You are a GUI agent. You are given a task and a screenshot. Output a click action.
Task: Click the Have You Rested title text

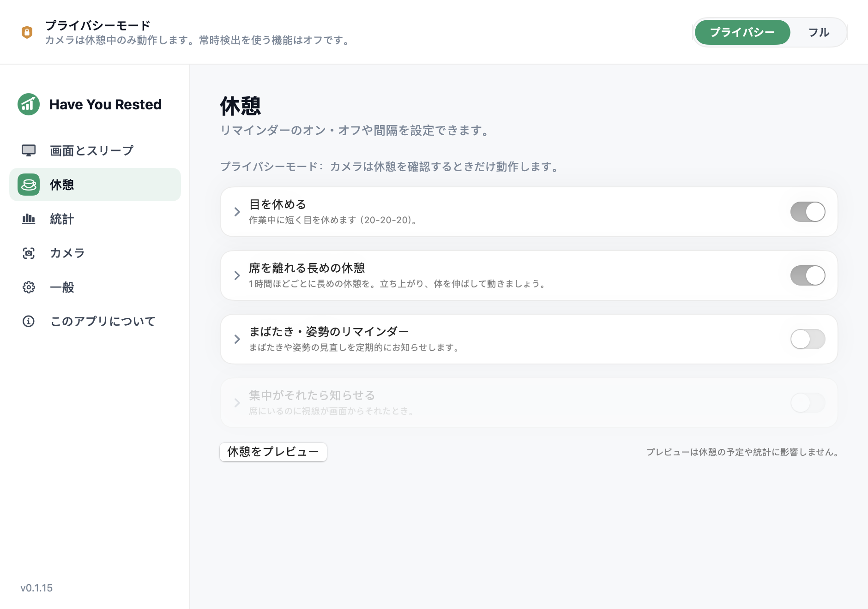click(x=105, y=104)
